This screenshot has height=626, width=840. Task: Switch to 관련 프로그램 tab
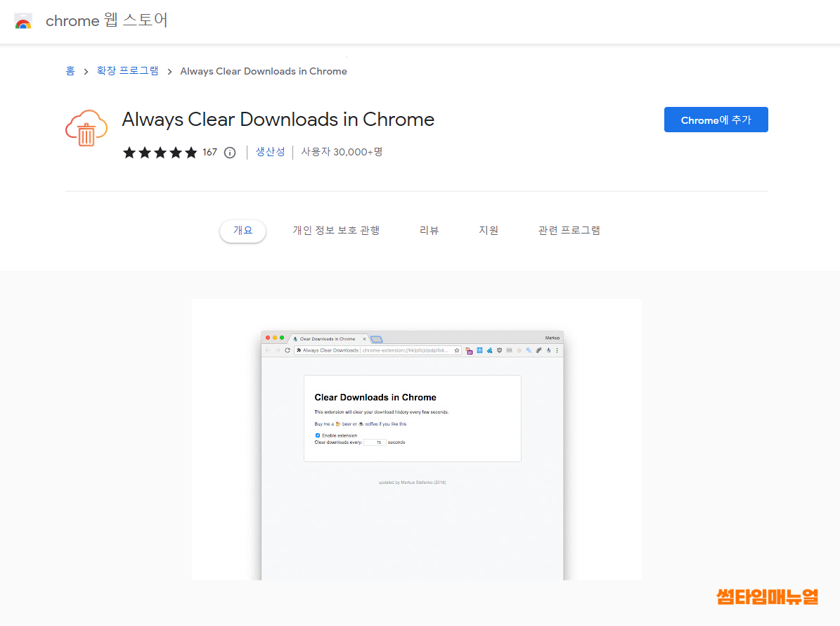click(569, 231)
